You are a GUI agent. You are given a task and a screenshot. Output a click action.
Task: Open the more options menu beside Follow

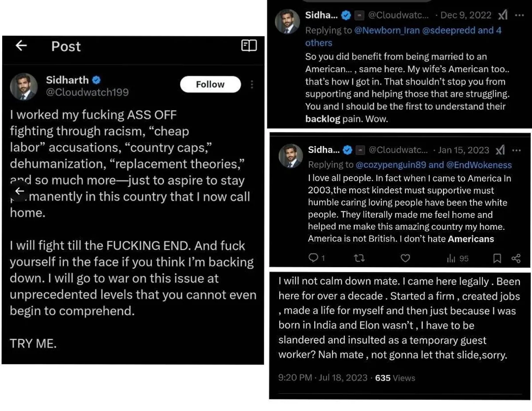[252, 84]
